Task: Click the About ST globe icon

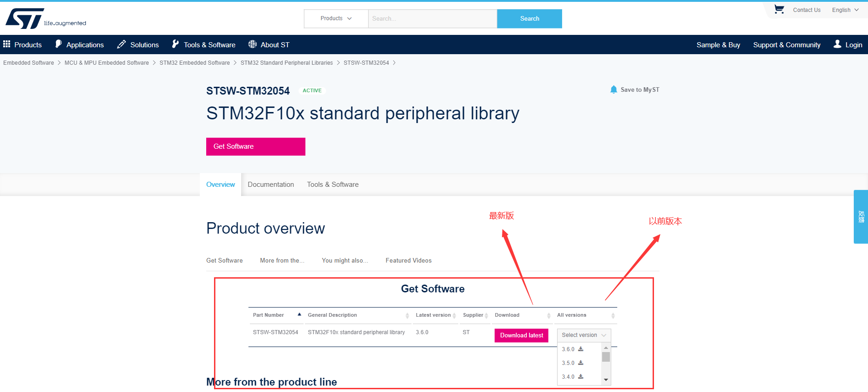Action: pos(253,44)
